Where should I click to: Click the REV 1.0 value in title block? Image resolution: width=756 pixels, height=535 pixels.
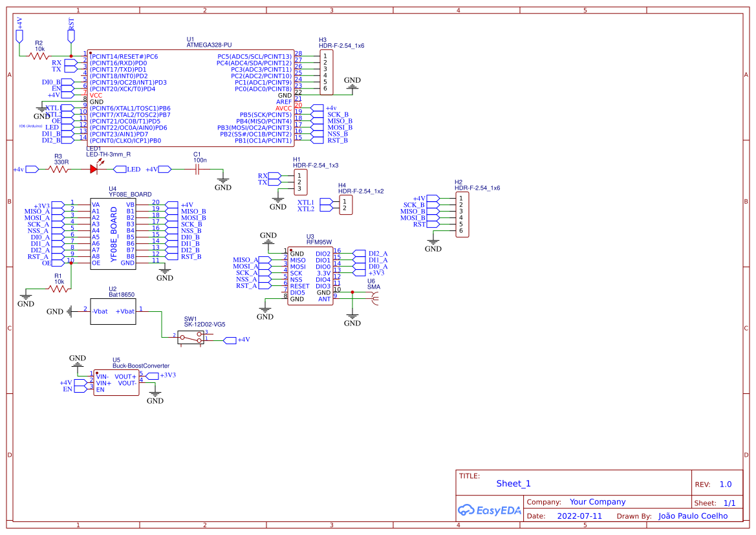(x=724, y=483)
